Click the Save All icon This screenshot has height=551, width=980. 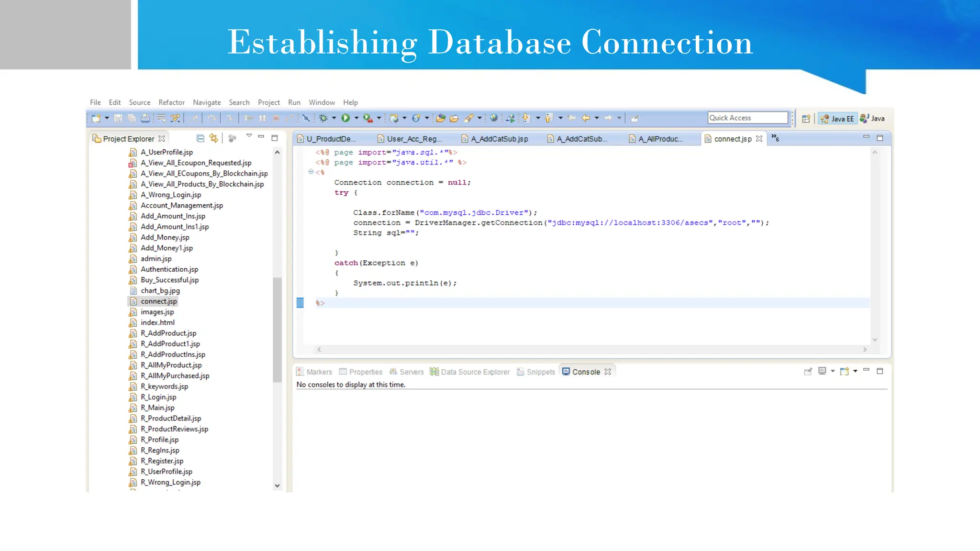click(132, 118)
